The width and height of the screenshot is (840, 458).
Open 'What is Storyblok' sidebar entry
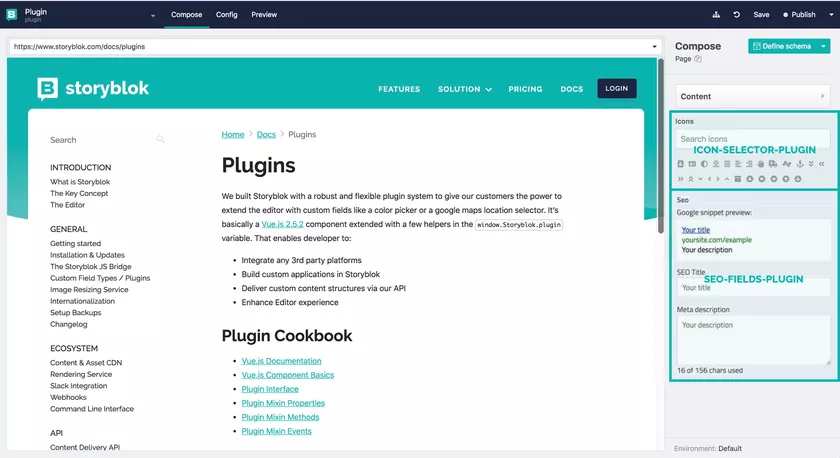point(80,182)
